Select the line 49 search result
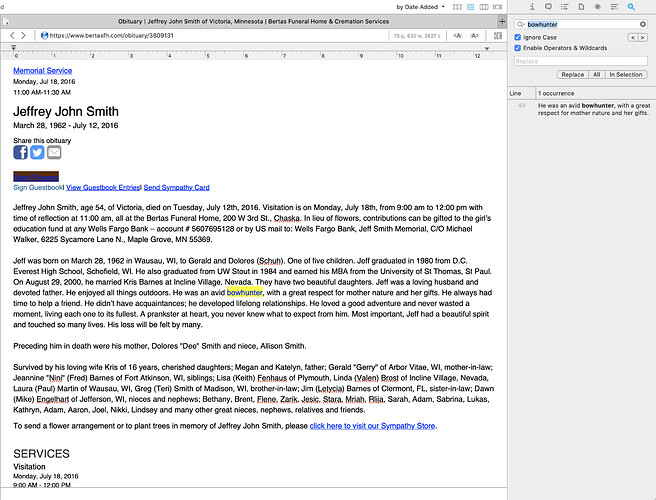656x500 pixels. click(582, 109)
